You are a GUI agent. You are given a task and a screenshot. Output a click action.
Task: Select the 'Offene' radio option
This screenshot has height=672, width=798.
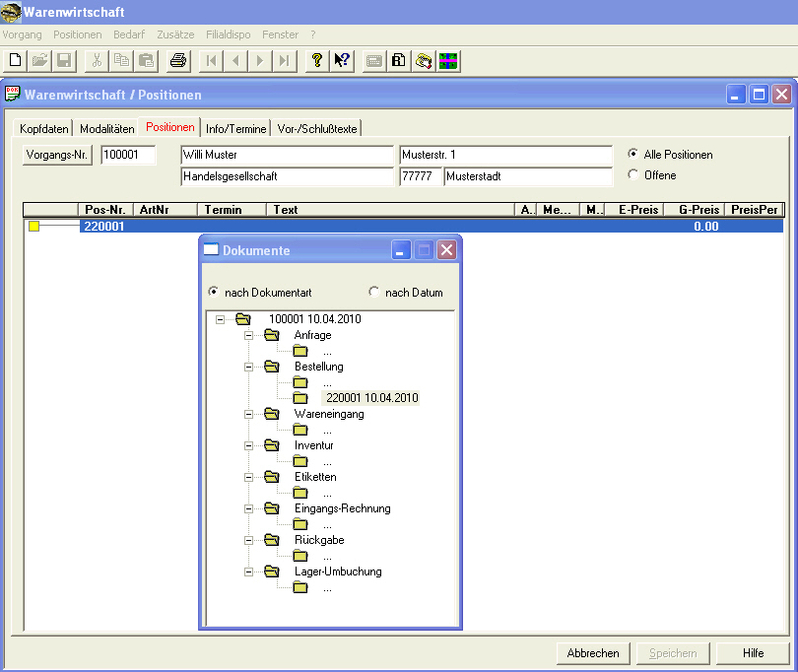point(633,174)
